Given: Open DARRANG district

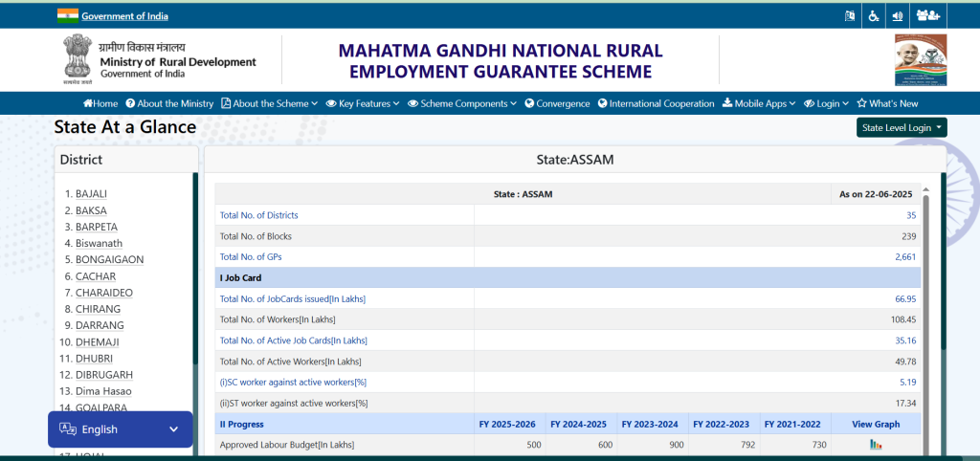Looking at the screenshot, I should [x=100, y=325].
